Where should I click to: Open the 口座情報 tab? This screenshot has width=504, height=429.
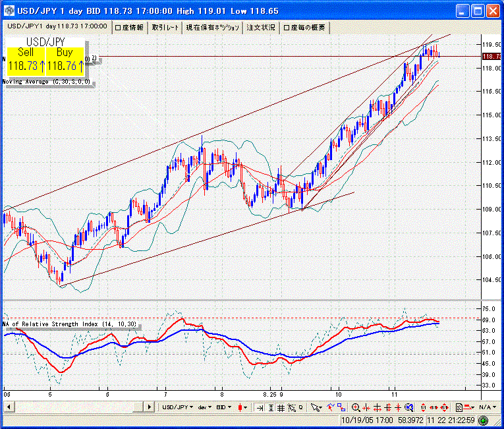click(129, 27)
